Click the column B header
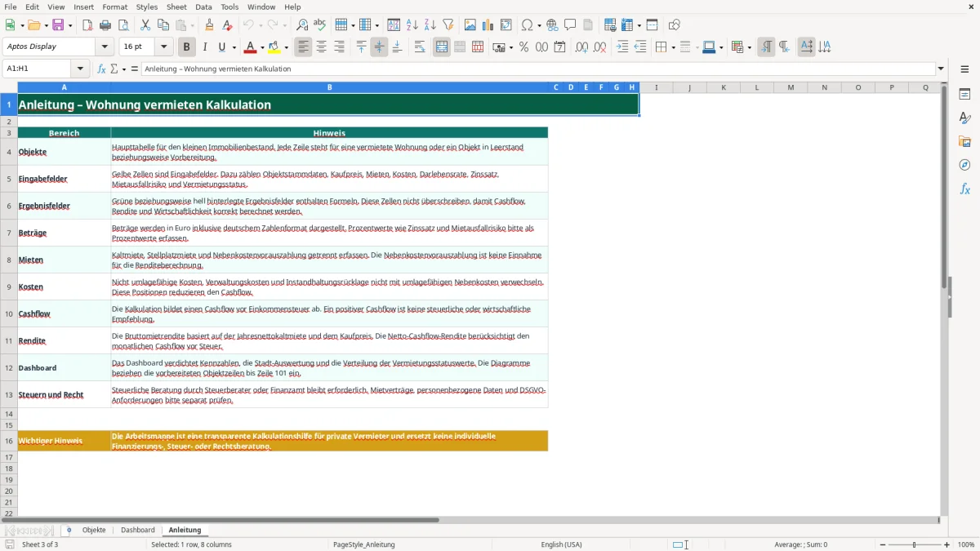980x551 pixels. [x=329, y=87]
